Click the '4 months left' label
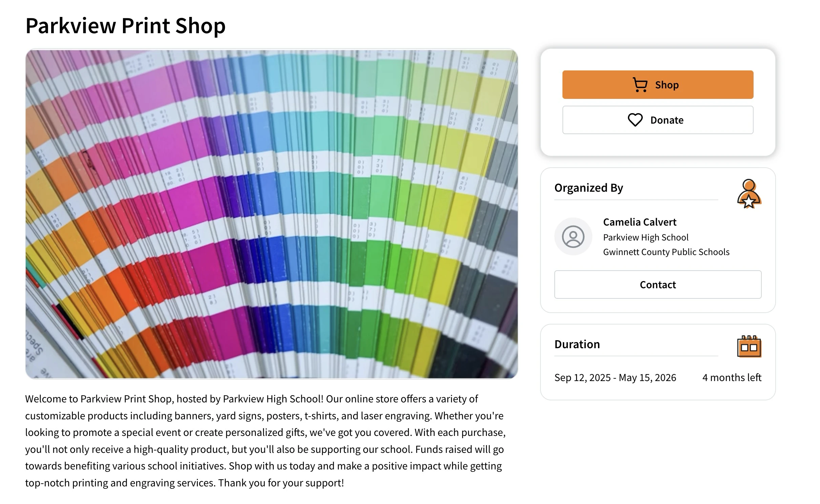 [x=732, y=377]
